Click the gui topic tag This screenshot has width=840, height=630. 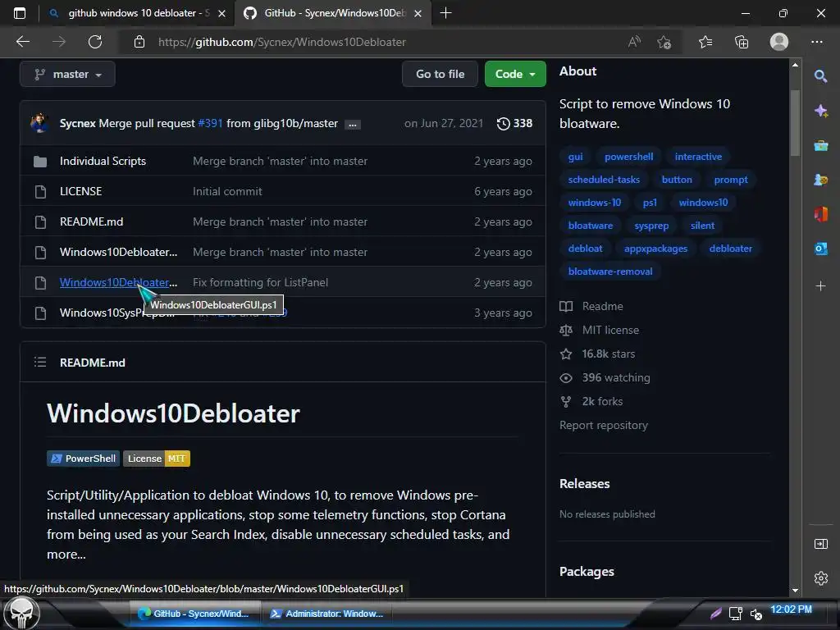click(575, 157)
